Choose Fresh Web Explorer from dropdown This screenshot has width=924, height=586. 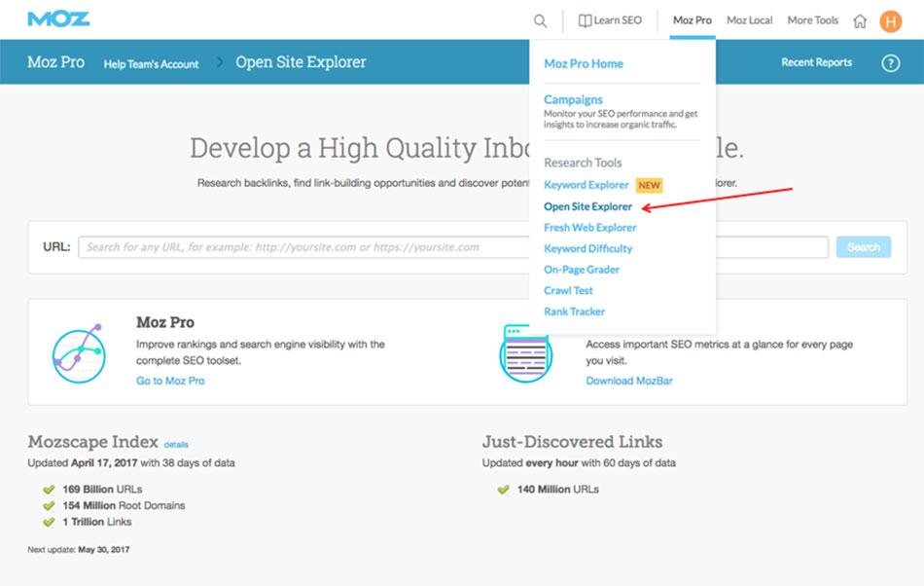point(589,228)
